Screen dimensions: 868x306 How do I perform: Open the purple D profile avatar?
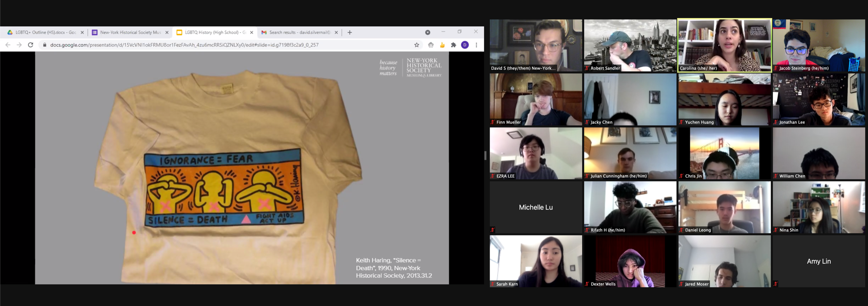point(465,45)
